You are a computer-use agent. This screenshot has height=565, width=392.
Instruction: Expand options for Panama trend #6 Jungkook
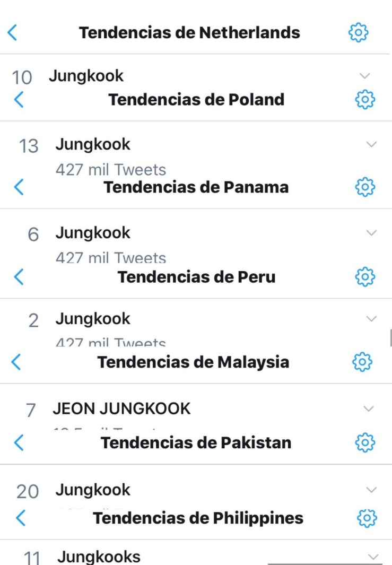(371, 232)
